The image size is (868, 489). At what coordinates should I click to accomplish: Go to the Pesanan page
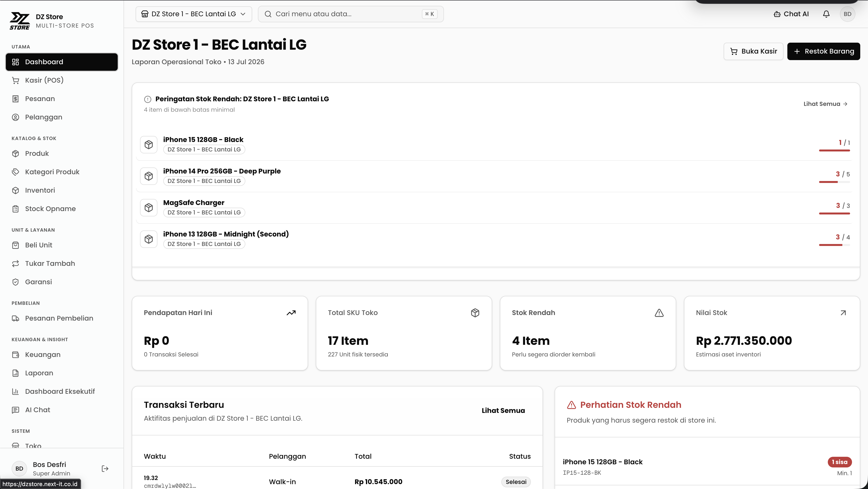[x=62, y=99]
